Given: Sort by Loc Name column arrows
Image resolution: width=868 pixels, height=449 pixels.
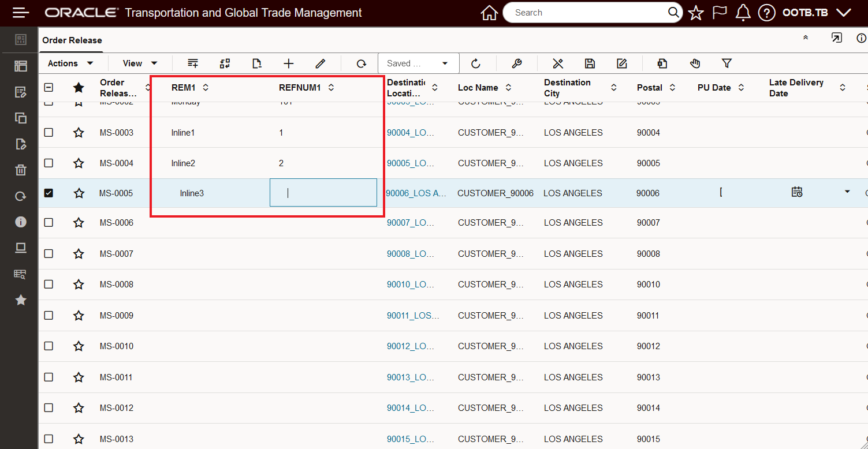Looking at the screenshot, I should (508, 88).
